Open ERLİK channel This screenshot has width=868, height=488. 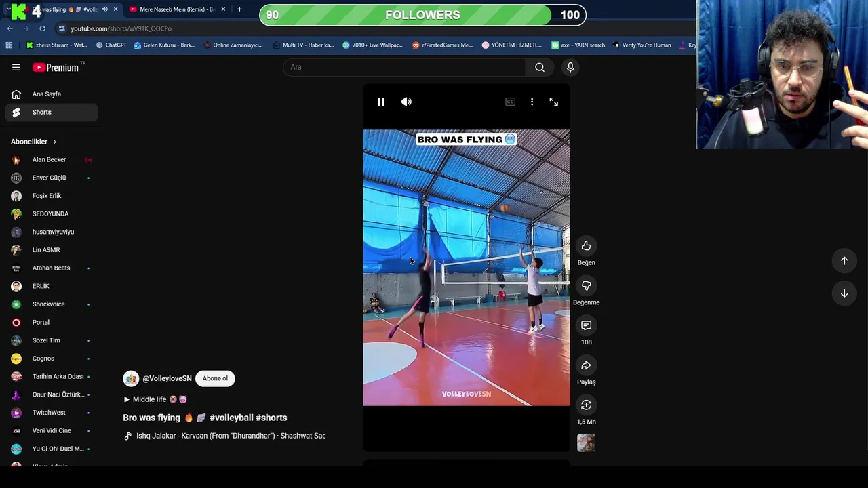(52, 286)
